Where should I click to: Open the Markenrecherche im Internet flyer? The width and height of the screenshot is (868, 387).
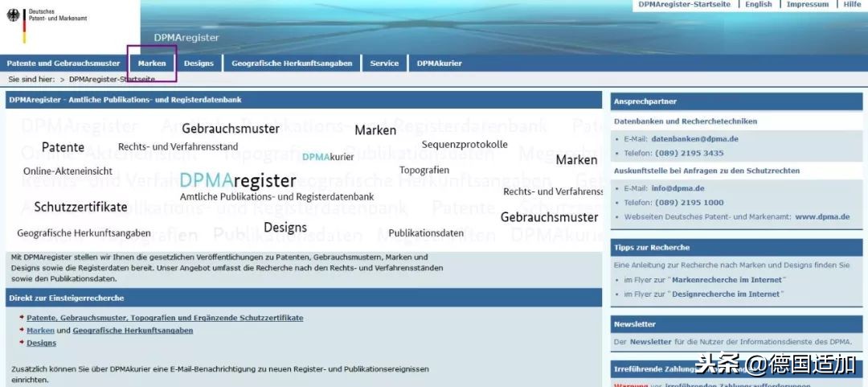727,280
